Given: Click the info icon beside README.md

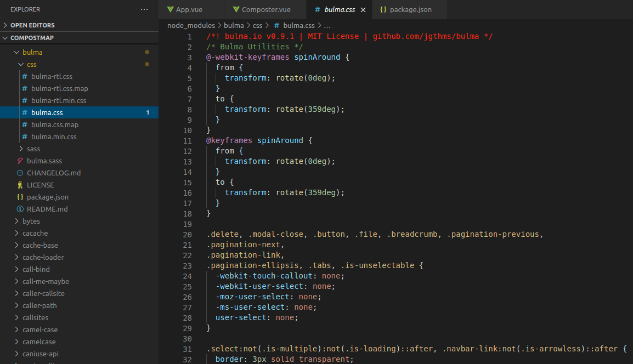Looking at the screenshot, I should click(20, 209).
